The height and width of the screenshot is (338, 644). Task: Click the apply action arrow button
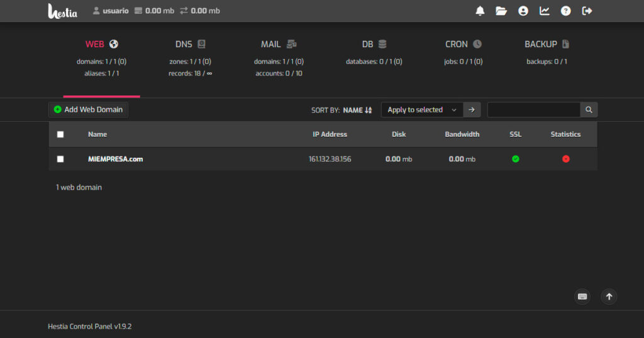tap(472, 110)
